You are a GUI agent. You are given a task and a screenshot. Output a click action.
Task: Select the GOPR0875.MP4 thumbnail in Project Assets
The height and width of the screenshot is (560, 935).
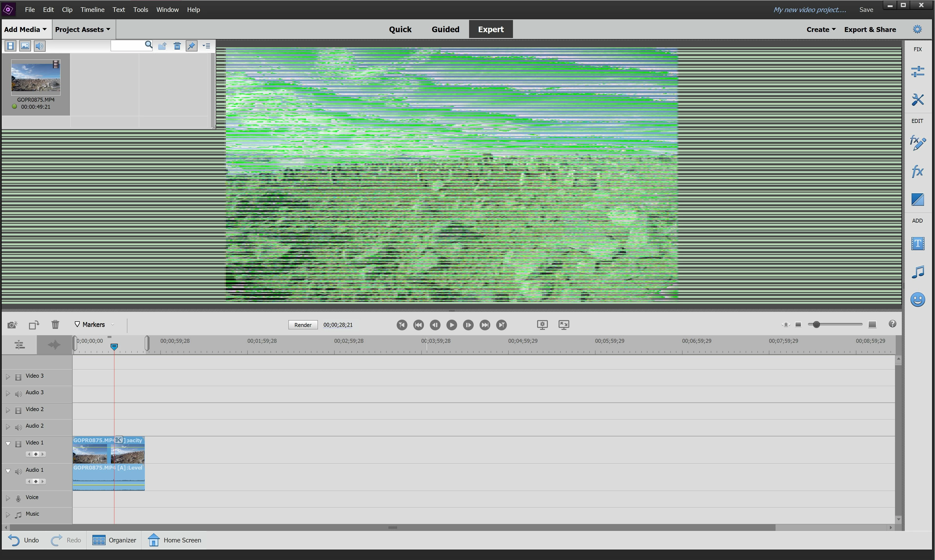(35, 77)
